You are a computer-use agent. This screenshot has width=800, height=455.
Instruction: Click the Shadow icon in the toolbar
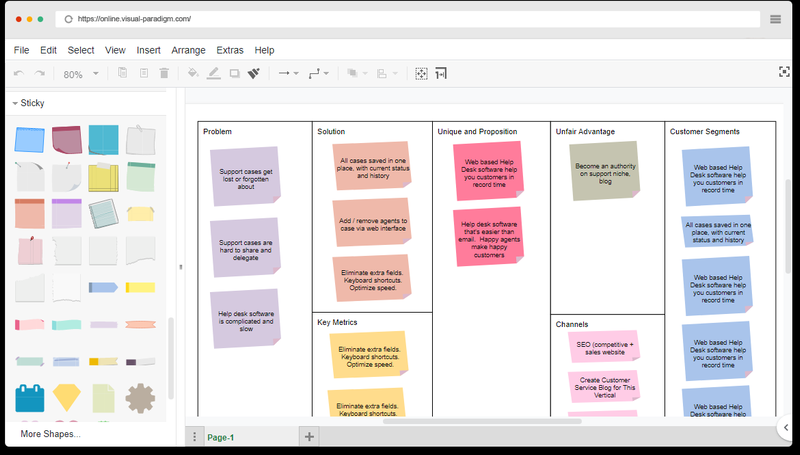pos(234,74)
